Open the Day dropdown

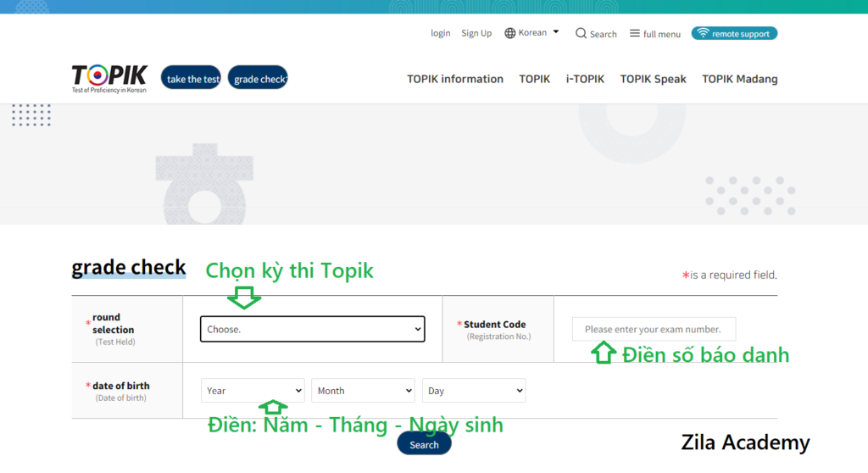click(474, 391)
